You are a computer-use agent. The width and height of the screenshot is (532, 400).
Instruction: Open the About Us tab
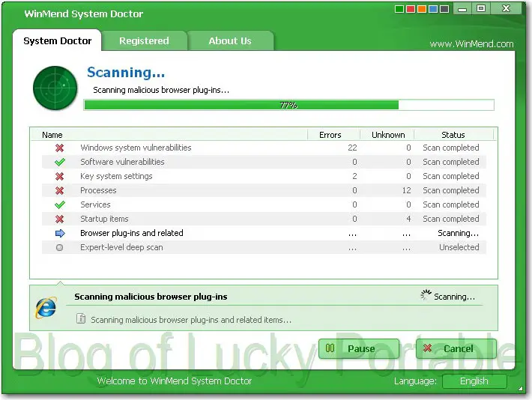(230, 40)
